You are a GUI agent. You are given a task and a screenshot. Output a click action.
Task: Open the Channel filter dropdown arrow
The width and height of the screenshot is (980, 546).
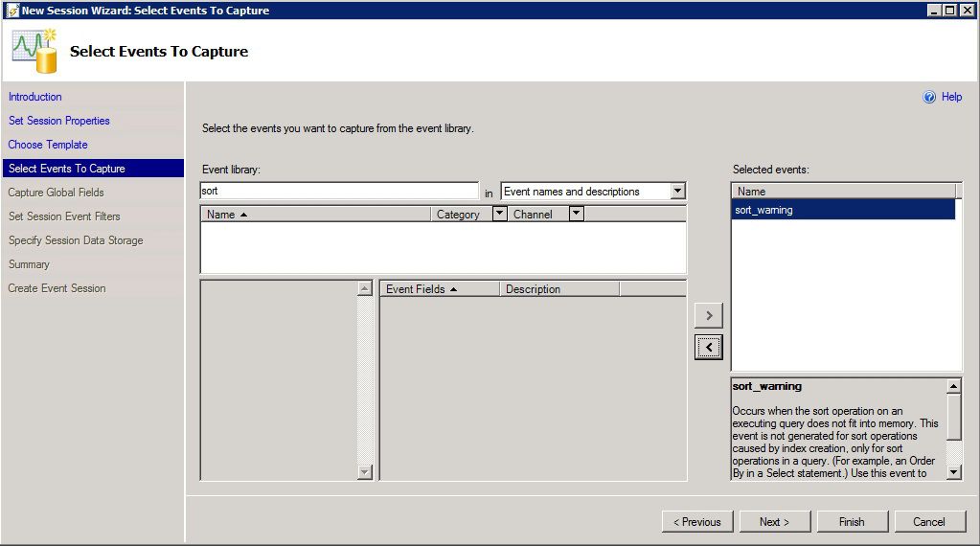[577, 214]
